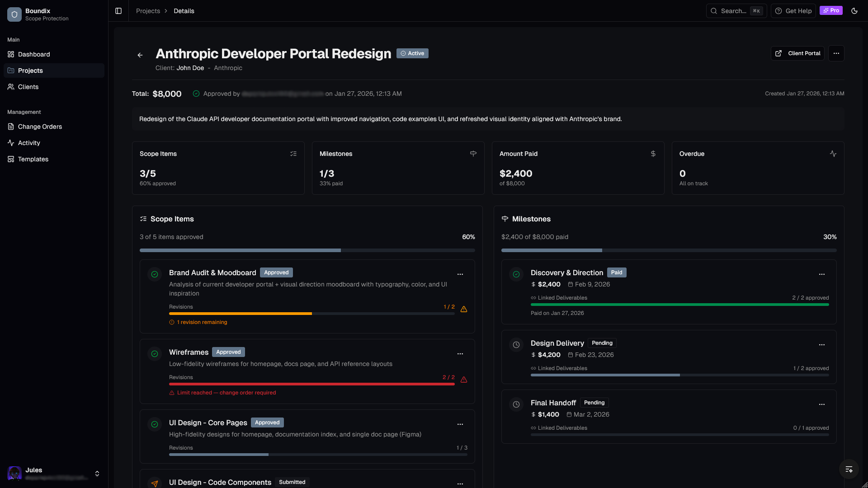Select Projects in the sidebar
Image resolution: width=868 pixels, height=488 pixels.
54,70
